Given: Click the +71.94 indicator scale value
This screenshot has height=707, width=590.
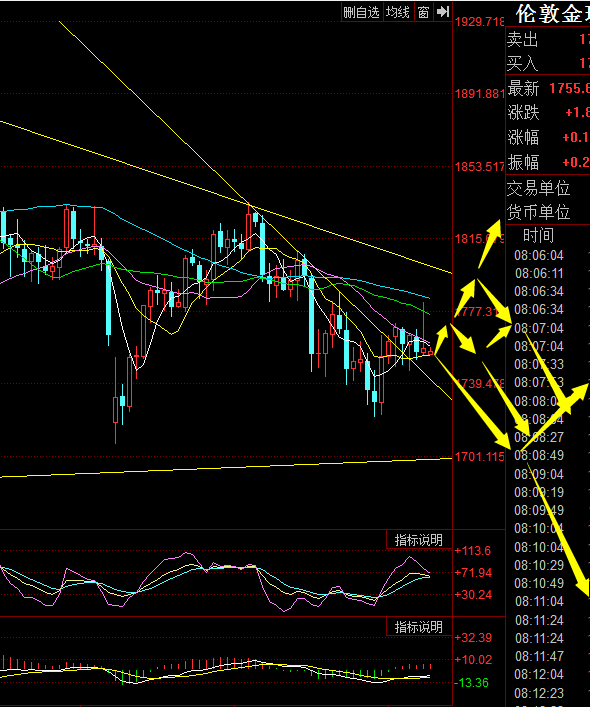Looking at the screenshot, I should click(474, 573).
